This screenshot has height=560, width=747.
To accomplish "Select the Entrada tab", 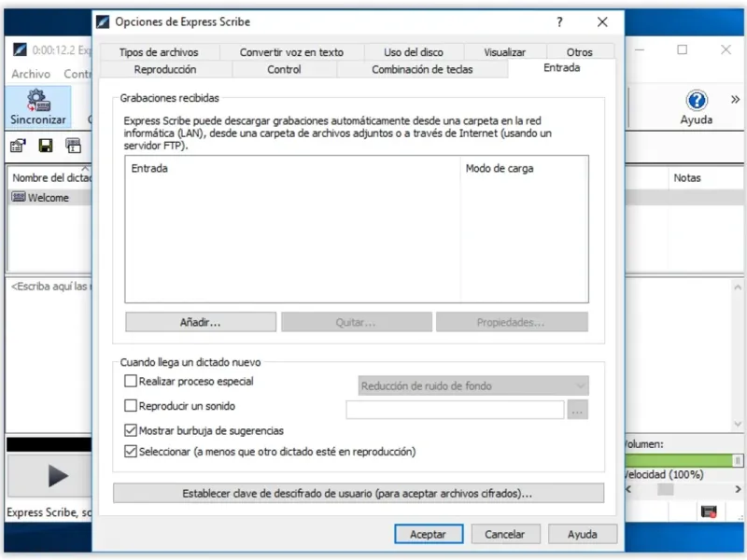I will [x=562, y=68].
